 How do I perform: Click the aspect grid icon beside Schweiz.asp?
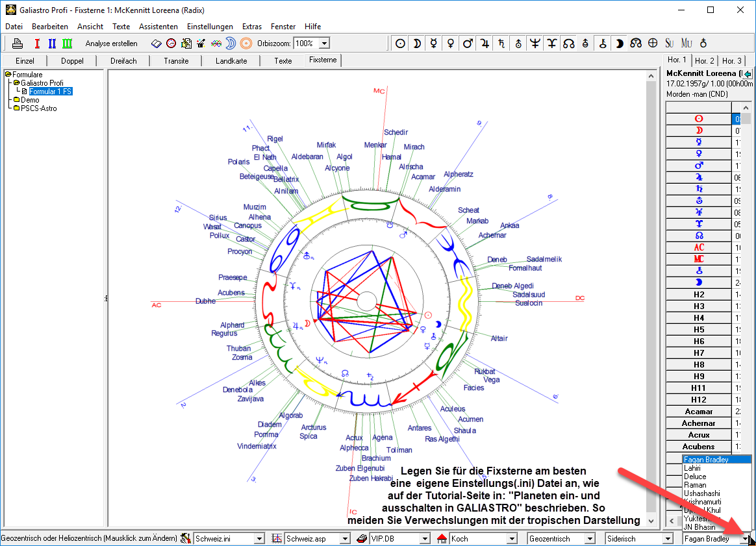277,538
